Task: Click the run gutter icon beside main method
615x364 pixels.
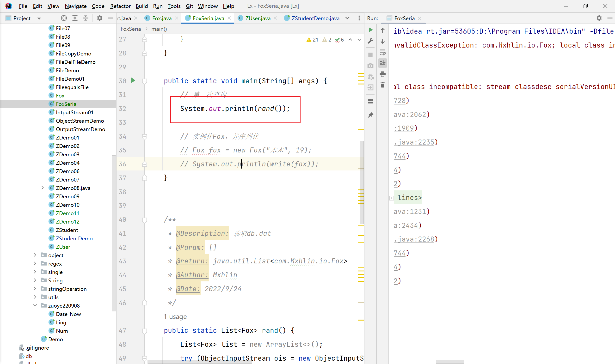Action: (x=133, y=80)
